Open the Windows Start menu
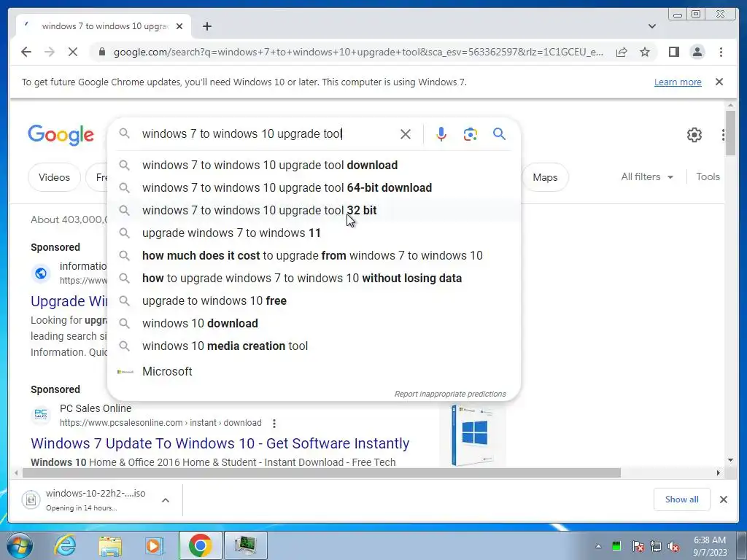 (20, 545)
